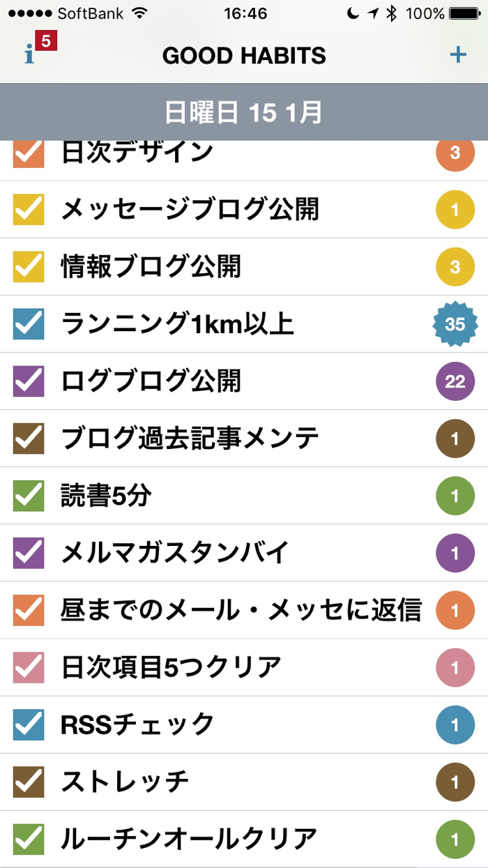Open the メルマガスタンバイ habit entry
Viewport: 488px width, 868px height.
click(x=174, y=553)
